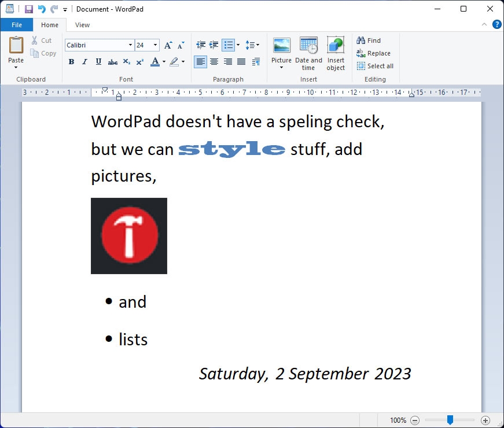Insert a Picture from the ribbon

pyautogui.click(x=281, y=46)
